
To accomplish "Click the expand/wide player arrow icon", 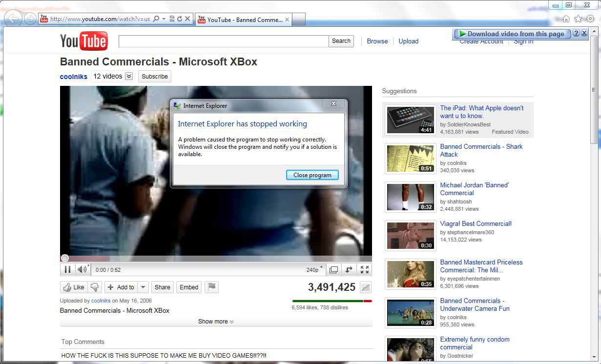I will pyautogui.click(x=349, y=269).
